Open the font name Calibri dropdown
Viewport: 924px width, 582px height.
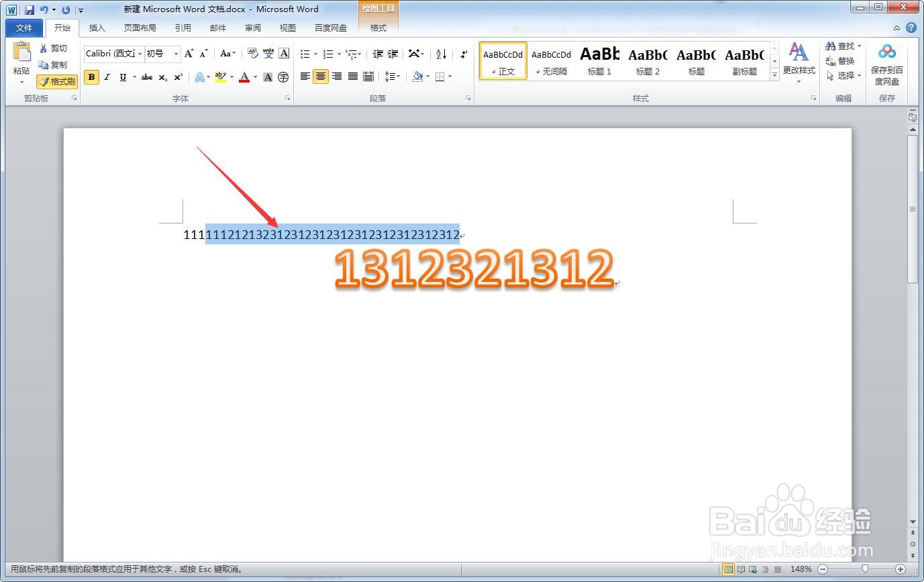(x=140, y=54)
